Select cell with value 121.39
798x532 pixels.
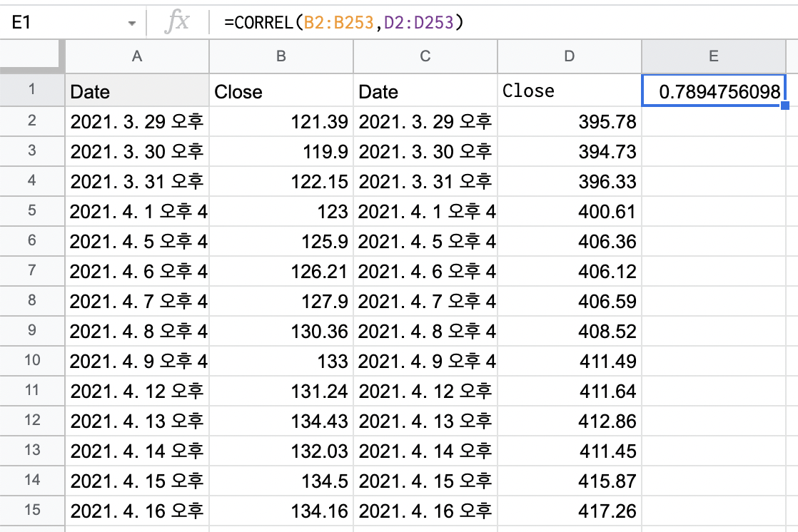click(281, 121)
